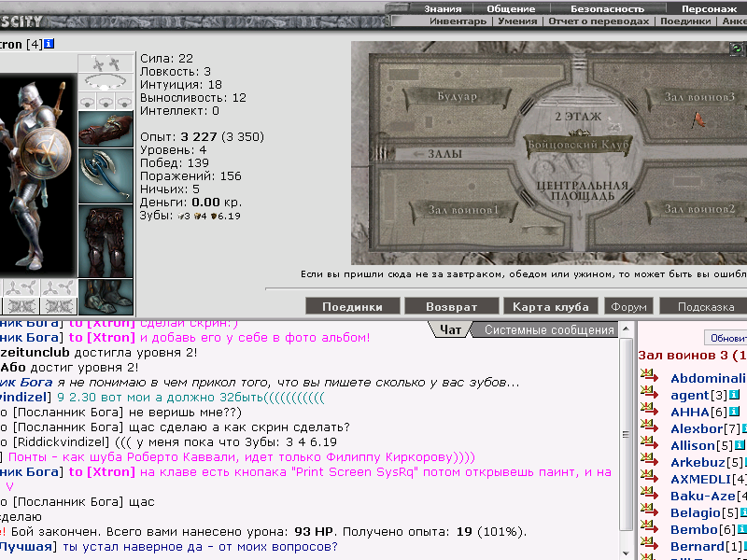Click the Alexbor user name
This screenshot has width=747, height=560.
(x=697, y=428)
